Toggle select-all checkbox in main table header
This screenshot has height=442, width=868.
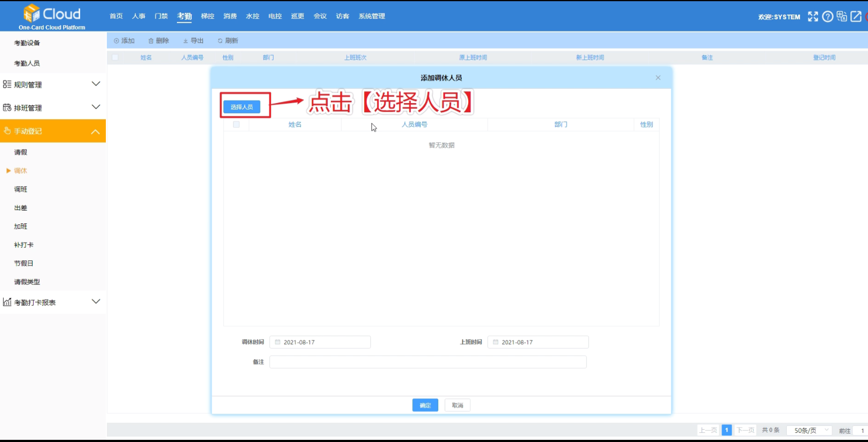pyautogui.click(x=115, y=57)
